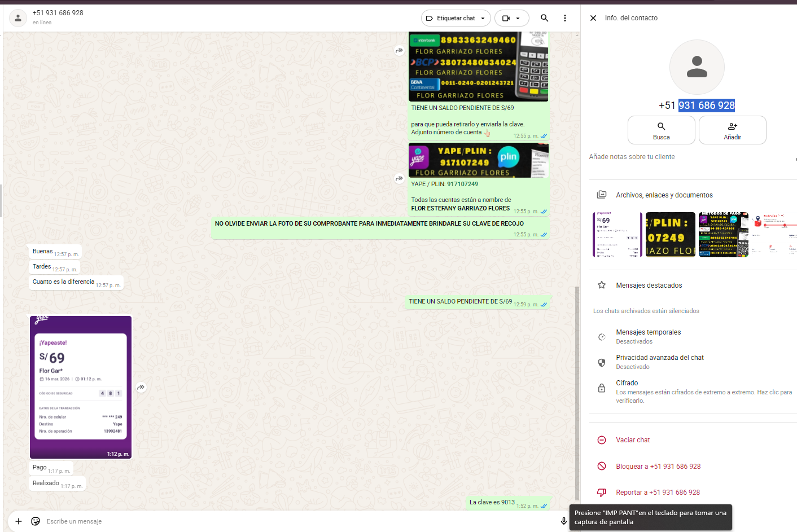Click the microphone voice message icon
Viewport: 797px width, 532px height.
tap(563, 521)
